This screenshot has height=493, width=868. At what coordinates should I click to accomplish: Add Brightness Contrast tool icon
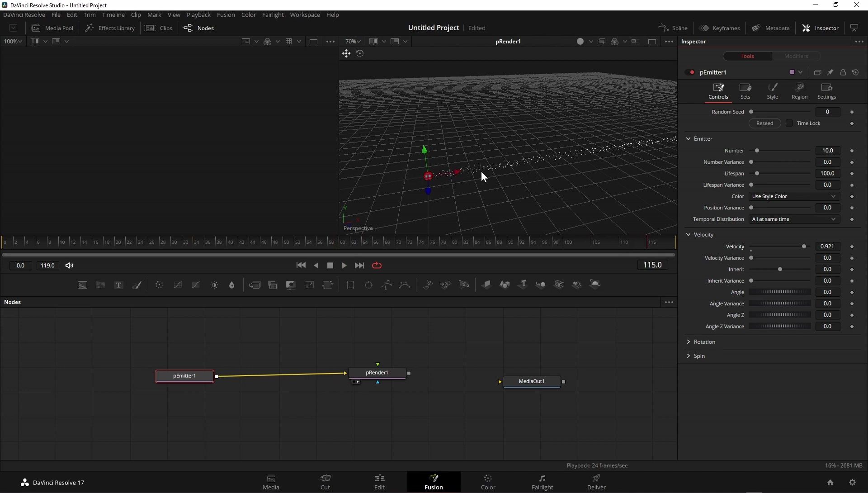tap(214, 285)
